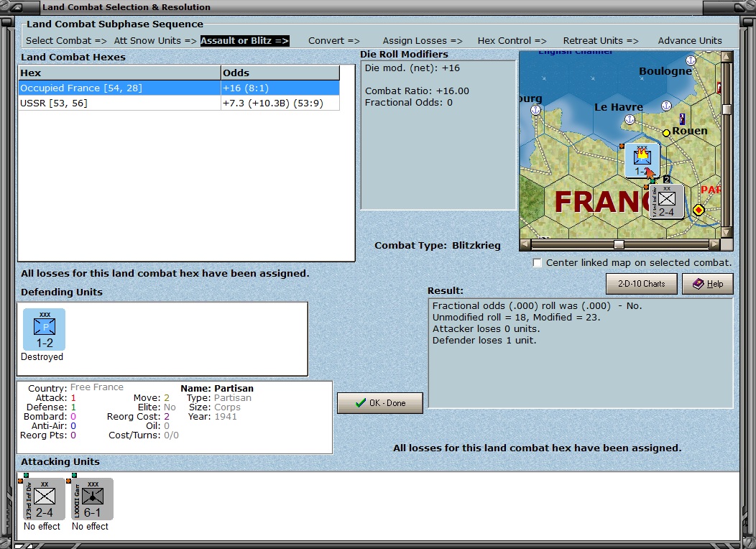This screenshot has height=549, width=756.
Task: Click the 2-4 infantry counter on the map
Action: coord(667,201)
